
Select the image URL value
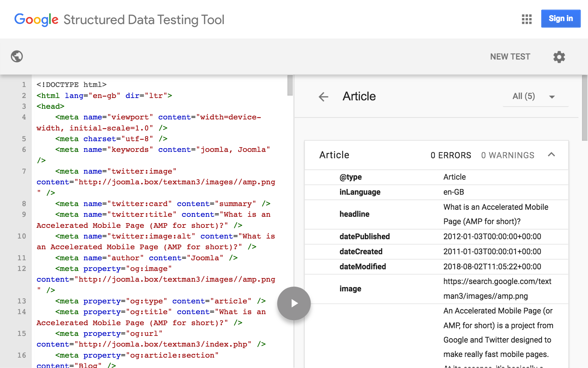(497, 288)
